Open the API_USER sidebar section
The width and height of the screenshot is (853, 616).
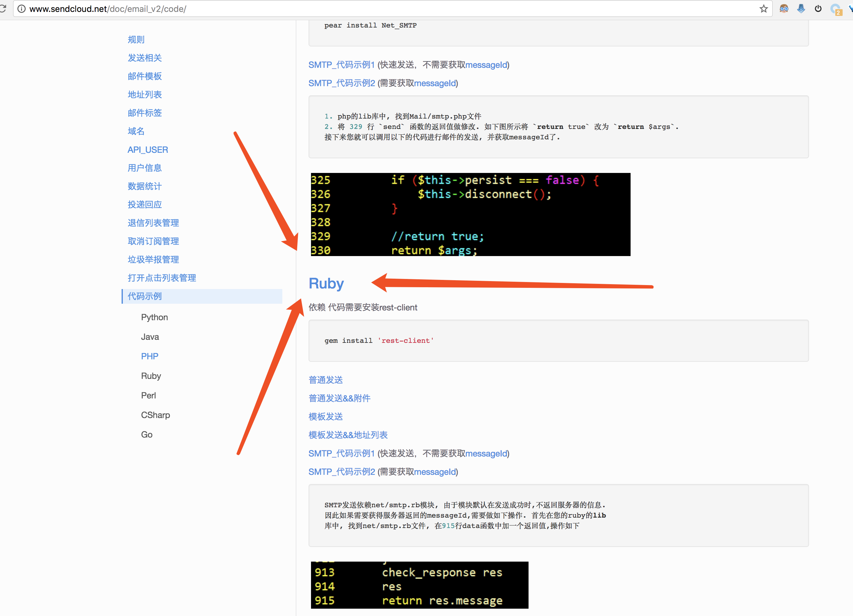148,150
